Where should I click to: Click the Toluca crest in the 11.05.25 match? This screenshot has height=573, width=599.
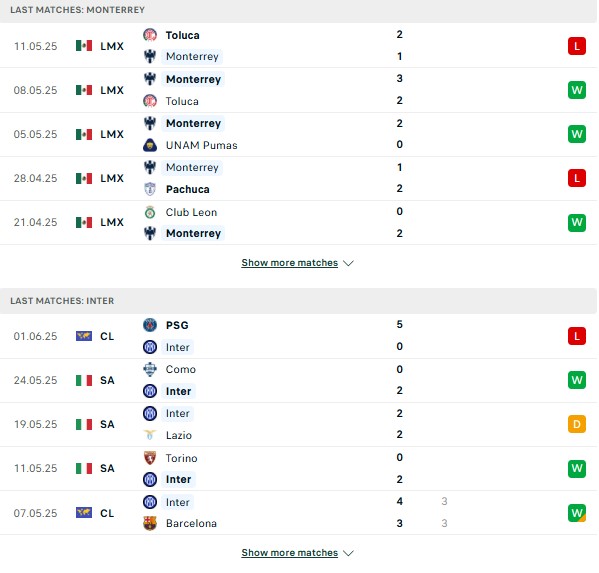click(150, 35)
